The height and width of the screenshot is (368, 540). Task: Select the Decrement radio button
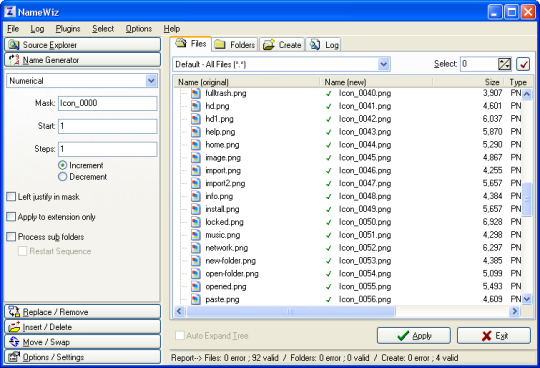[x=62, y=177]
